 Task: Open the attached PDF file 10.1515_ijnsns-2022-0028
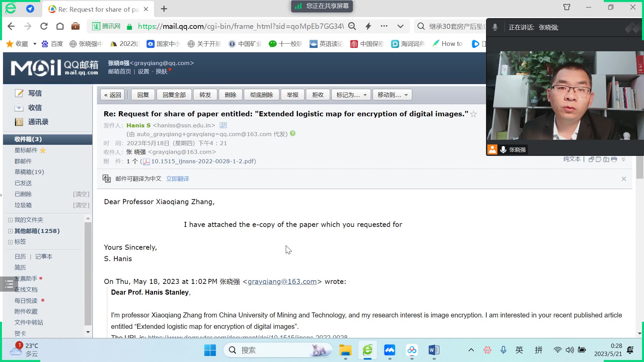tap(199, 161)
